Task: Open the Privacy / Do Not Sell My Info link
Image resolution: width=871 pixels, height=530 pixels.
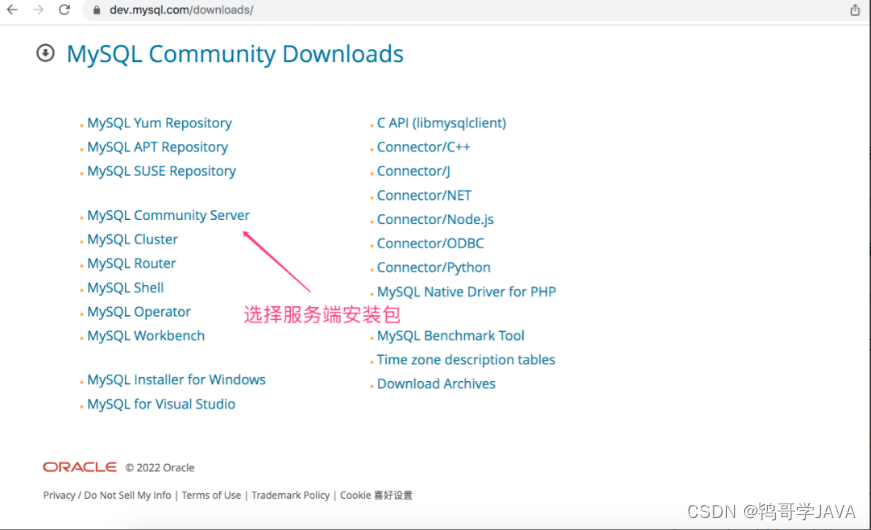Action: [x=107, y=496]
